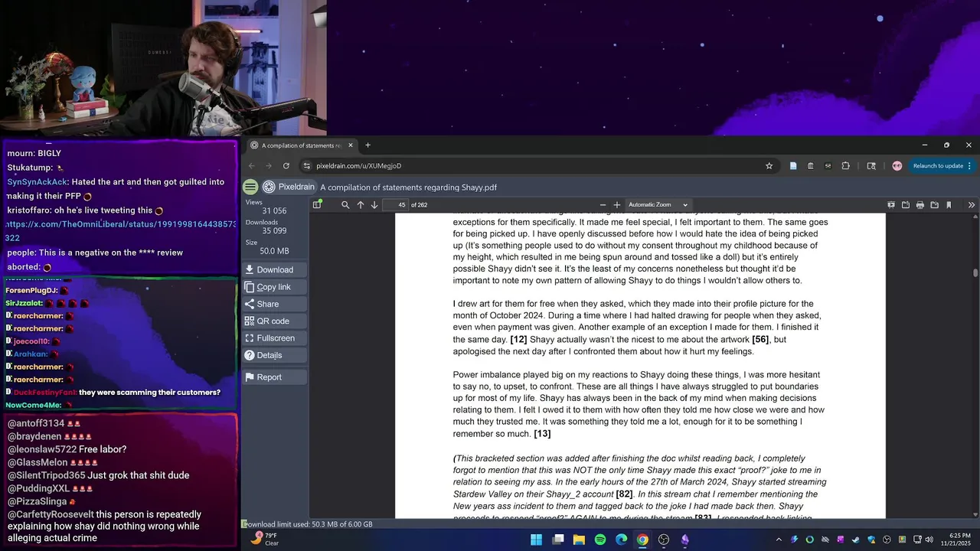Screen dimensions: 980x551
Task: Open the Windows Start menu
Action: [x=537, y=540]
